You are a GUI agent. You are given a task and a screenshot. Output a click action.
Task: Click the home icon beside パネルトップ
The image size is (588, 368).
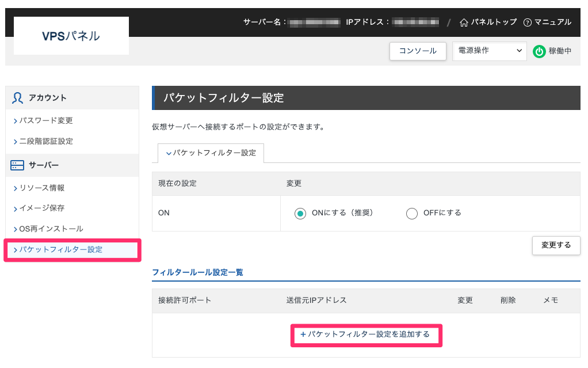coord(464,22)
